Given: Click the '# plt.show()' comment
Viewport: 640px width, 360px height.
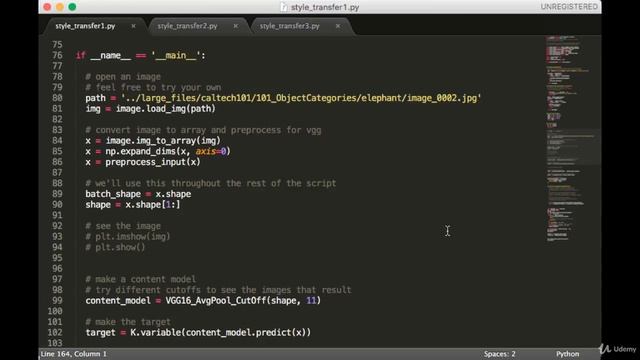Looking at the screenshot, I should pos(115,247).
